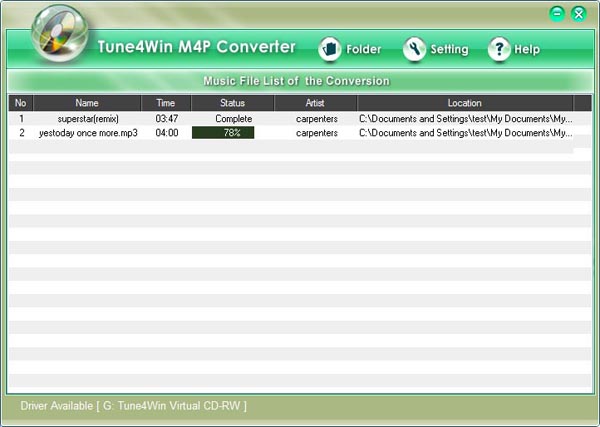
Task: Sort by the Time column header
Action: (166, 103)
